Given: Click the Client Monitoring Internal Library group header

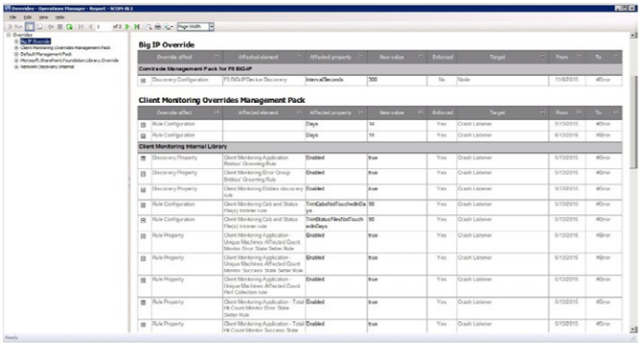Looking at the screenshot, I should point(380,147).
